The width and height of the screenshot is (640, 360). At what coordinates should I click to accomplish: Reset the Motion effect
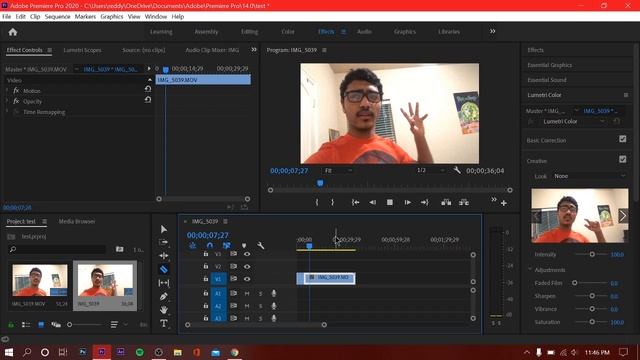click(x=148, y=89)
